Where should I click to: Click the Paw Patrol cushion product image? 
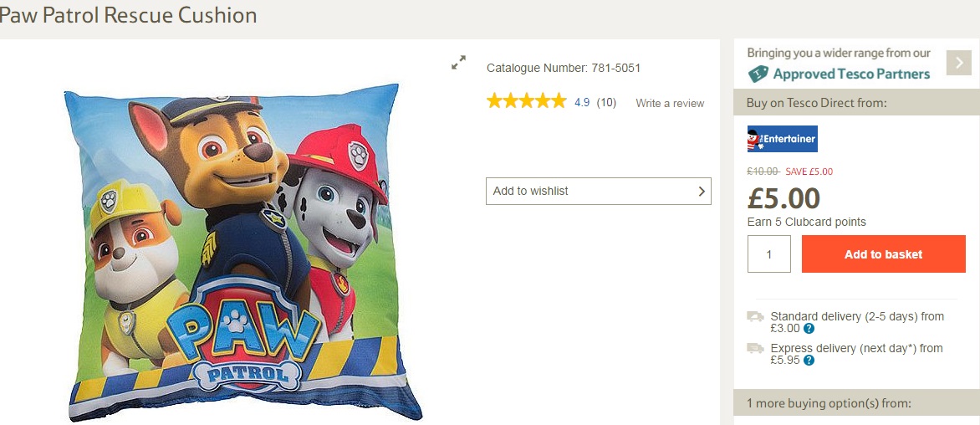tap(242, 251)
